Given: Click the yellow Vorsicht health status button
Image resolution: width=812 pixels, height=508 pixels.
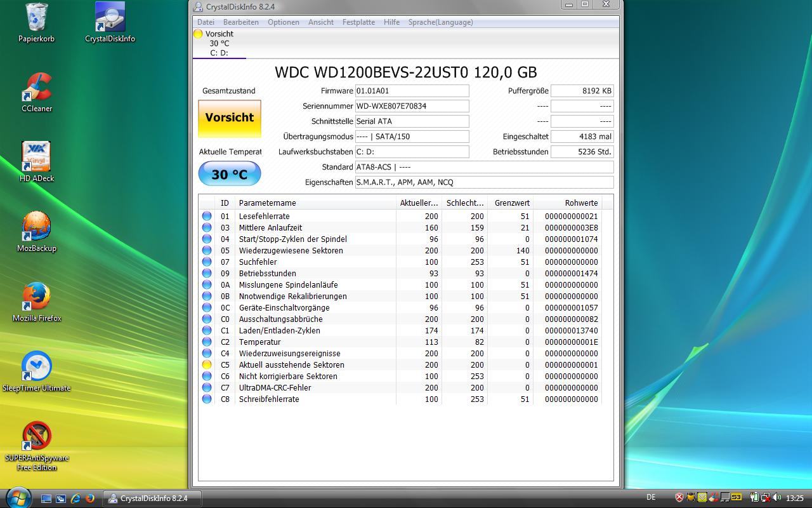Looking at the screenshot, I should click(x=230, y=118).
